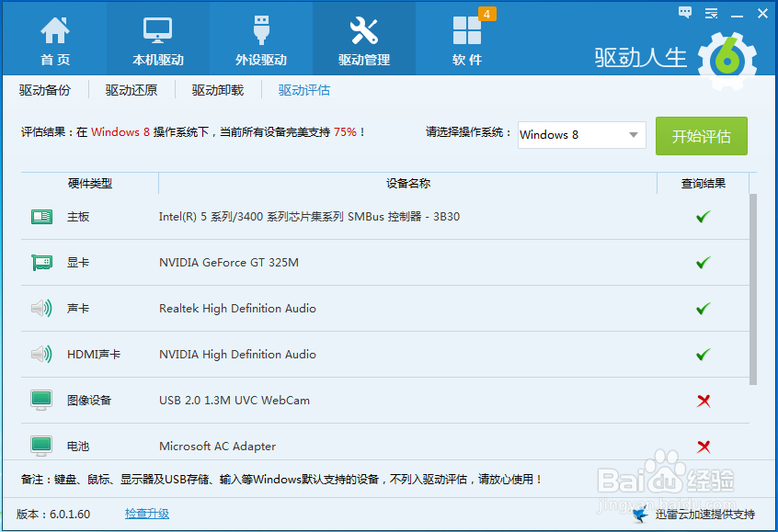Click the 开始评估 green button
The width and height of the screenshot is (778, 532).
701,136
